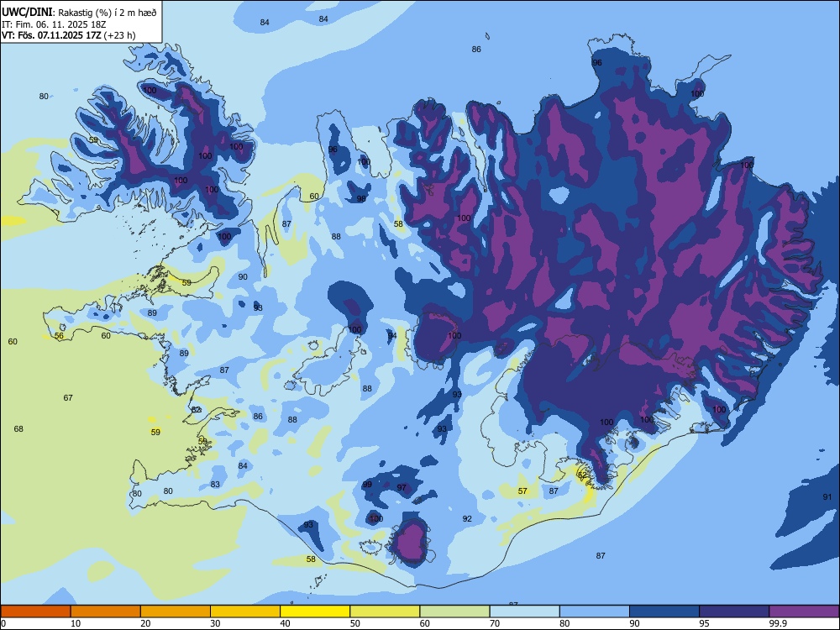This screenshot has width=840, height=630.
Task: Click the light blue 70–80 legend swatch
Action: click(524, 612)
